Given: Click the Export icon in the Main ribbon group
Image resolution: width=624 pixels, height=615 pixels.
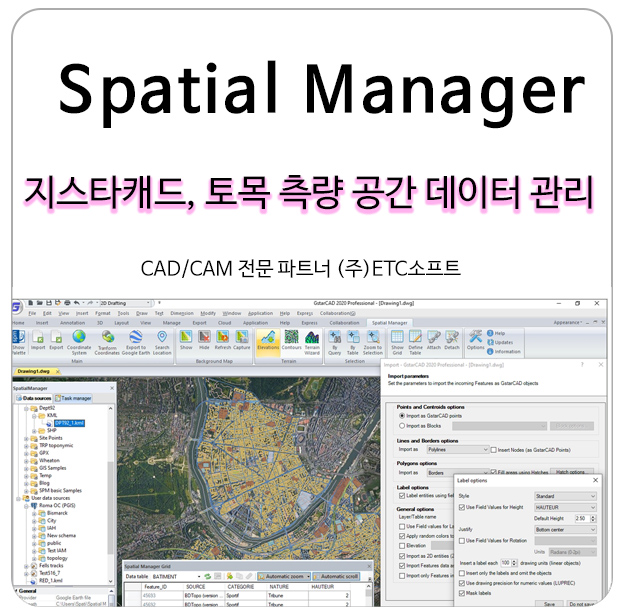Looking at the screenshot, I should [x=56, y=340].
